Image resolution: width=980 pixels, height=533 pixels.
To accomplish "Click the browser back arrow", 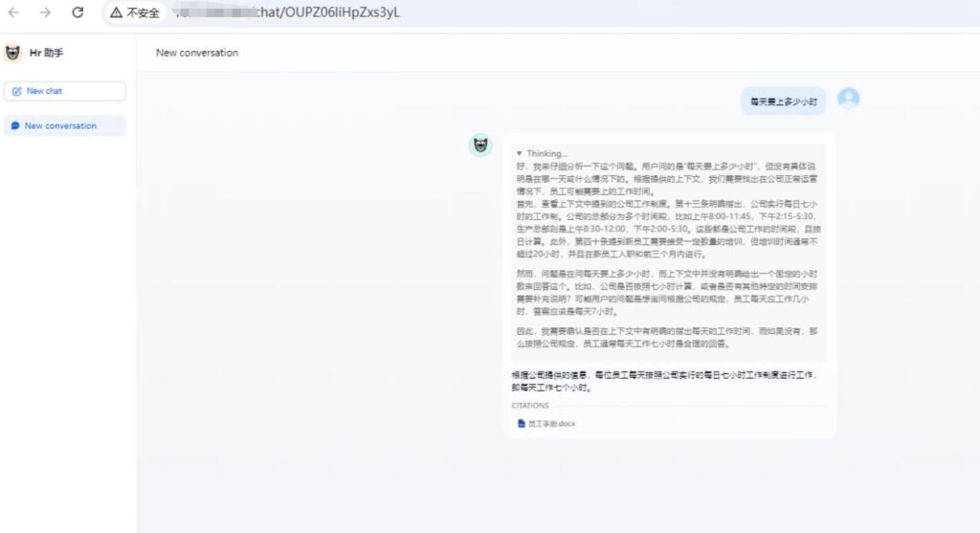I will click(14, 12).
